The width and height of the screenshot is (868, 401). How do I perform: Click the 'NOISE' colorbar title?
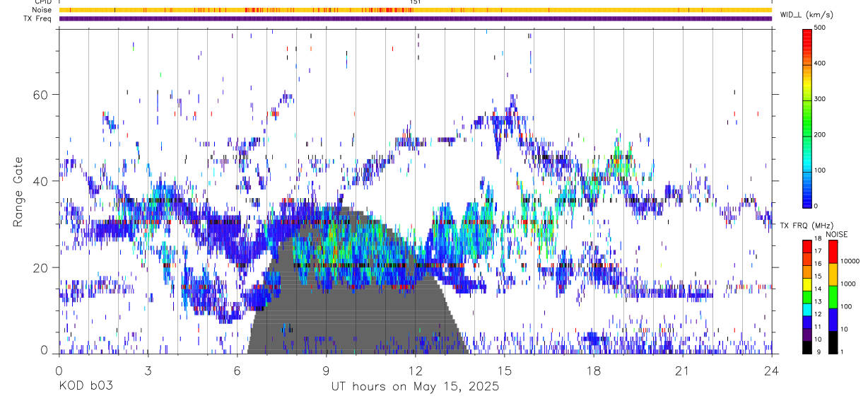(x=836, y=234)
